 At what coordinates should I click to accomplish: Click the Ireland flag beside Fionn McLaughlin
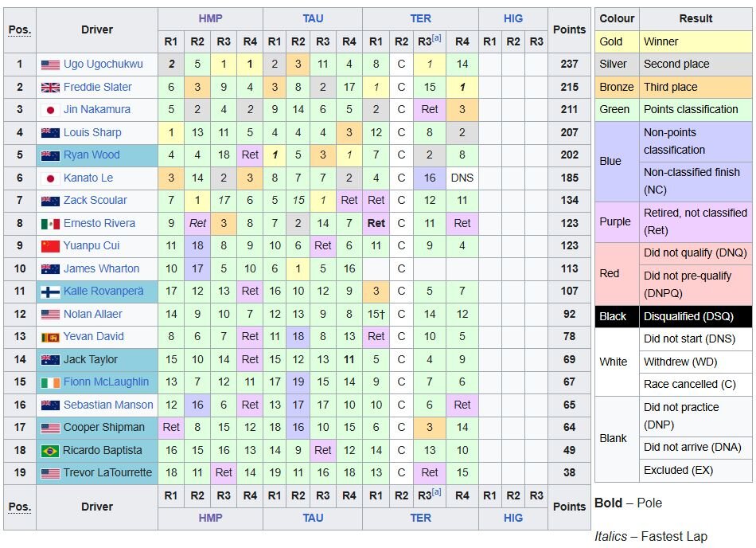[50, 382]
